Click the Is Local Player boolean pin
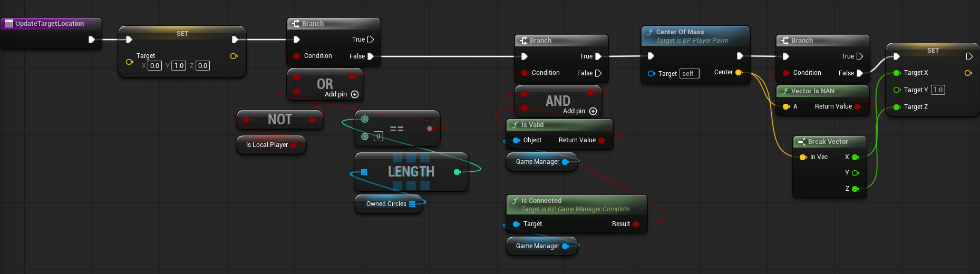Viewport: 980px width, 274px height. pos(294,145)
